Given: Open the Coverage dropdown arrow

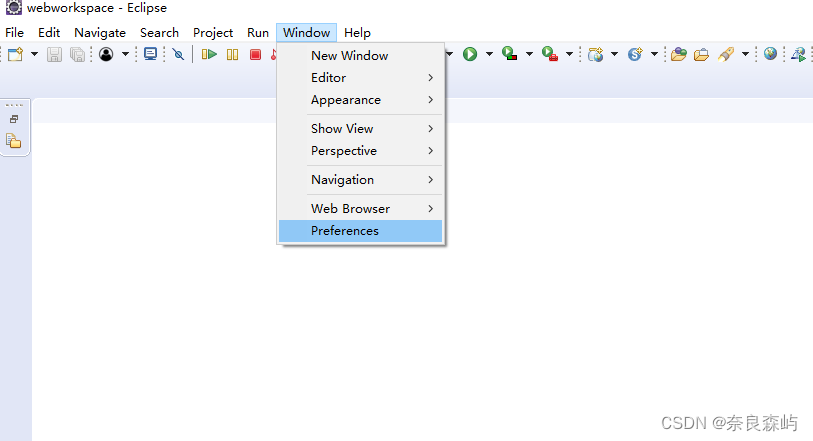Looking at the screenshot, I should click(529, 54).
